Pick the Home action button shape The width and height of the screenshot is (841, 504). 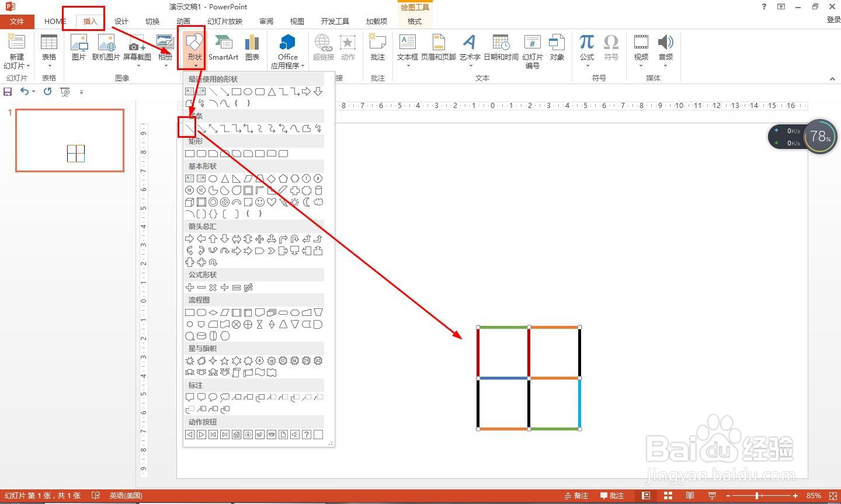point(237,435)
